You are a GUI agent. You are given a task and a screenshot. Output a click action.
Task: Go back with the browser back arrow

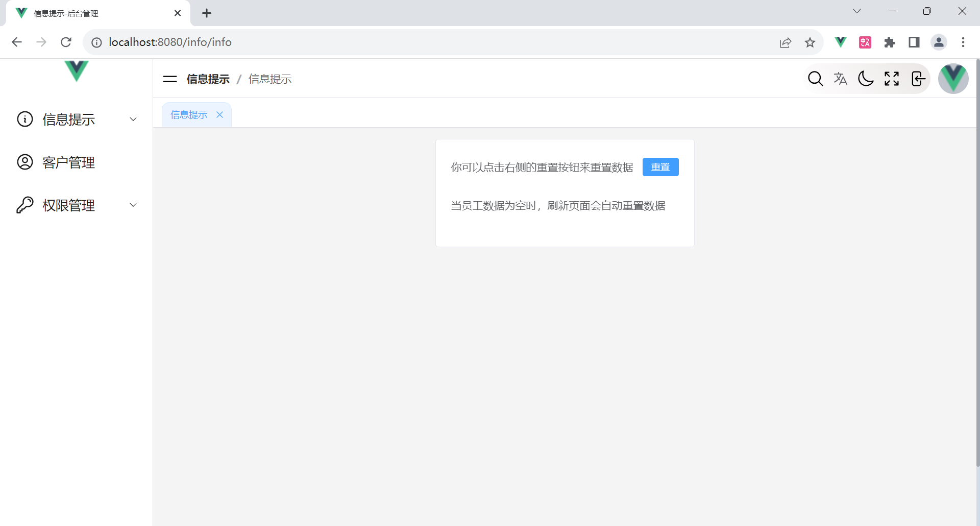[17, 42]
